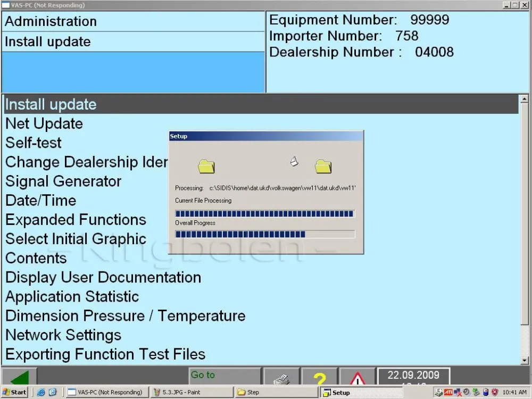Click the list scrollbar up arrow
The height and width of the screenshot is (399, 532).
click(x=525, y=99)
